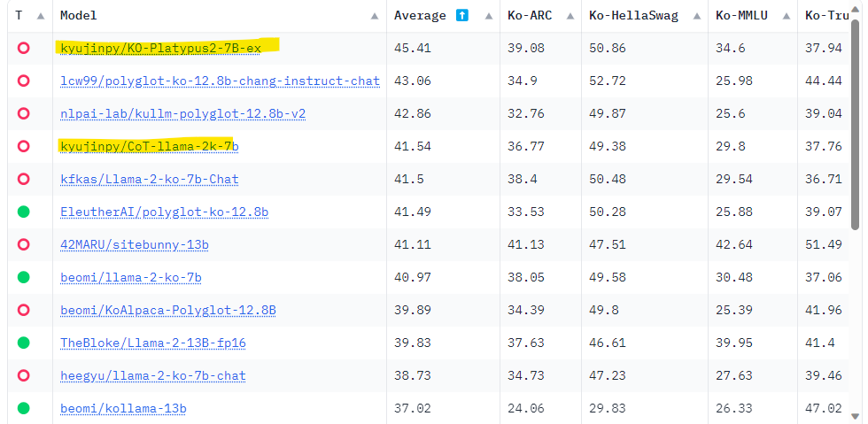Click the red circle icon for polyglot-ko-12.8b-chang-instruct-chat
This screenshot has height=424, width=868.
[x=23, y=81]
